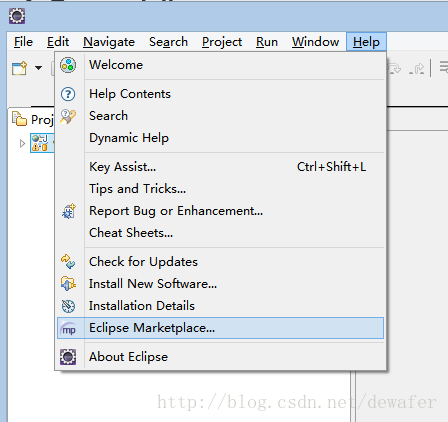The height and width of the screenshot is (422, 448).
Task: Open Eclipse Marketplace...
Action: pyautogui.click(x=220, y=328)
